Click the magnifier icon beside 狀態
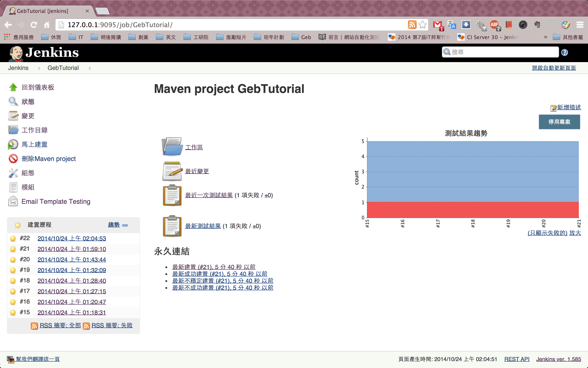588x368 pixels. (x=13, y=101)
